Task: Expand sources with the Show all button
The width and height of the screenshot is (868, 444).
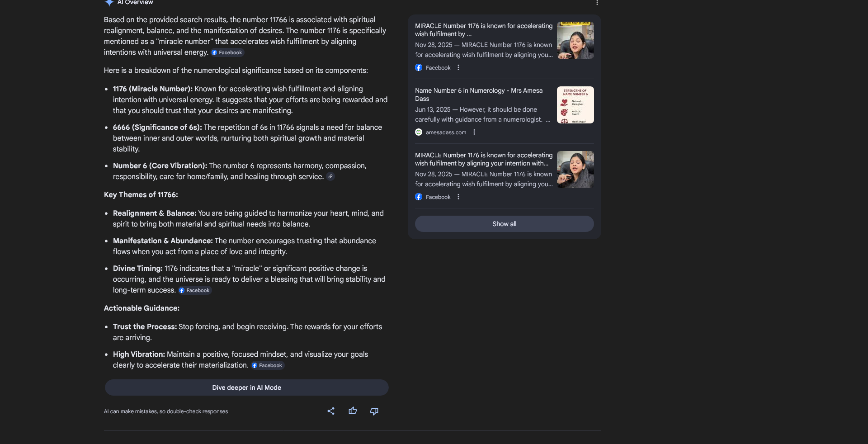Action: click(x=505, y=224)
